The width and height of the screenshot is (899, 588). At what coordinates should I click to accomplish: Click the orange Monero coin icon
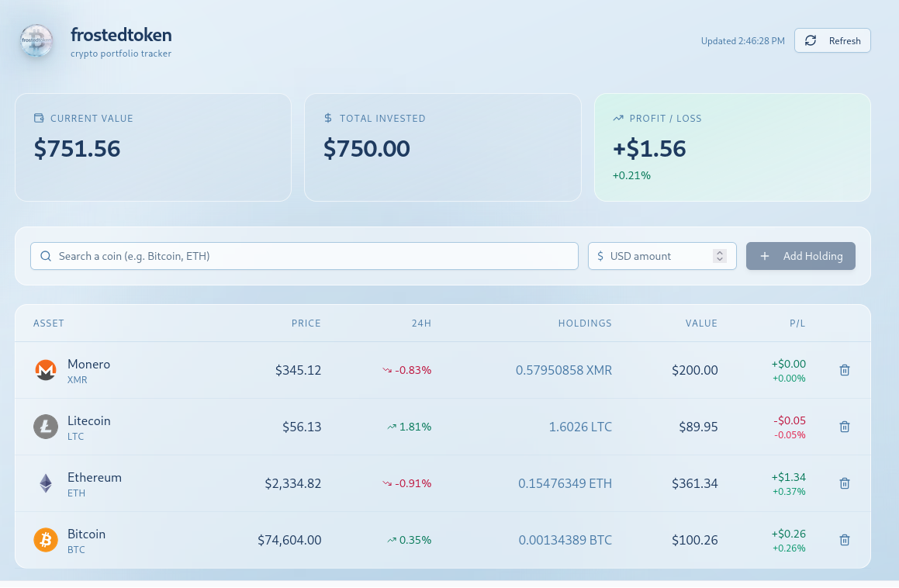[46, 371]
